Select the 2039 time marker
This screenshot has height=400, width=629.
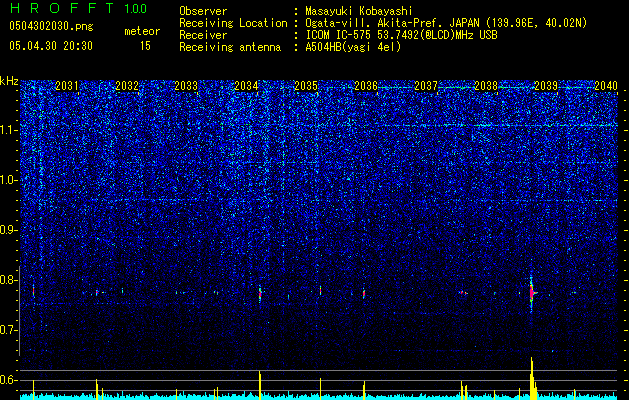546,86
